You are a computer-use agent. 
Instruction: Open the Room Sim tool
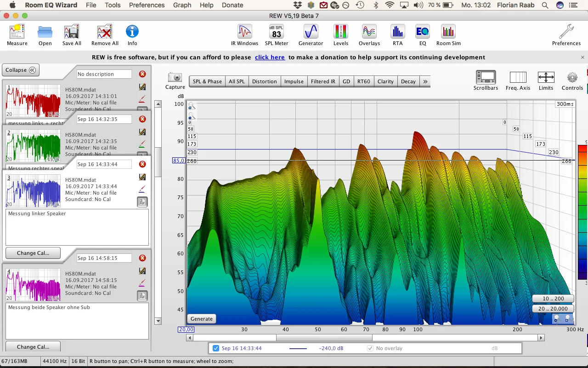click(448, 35)
